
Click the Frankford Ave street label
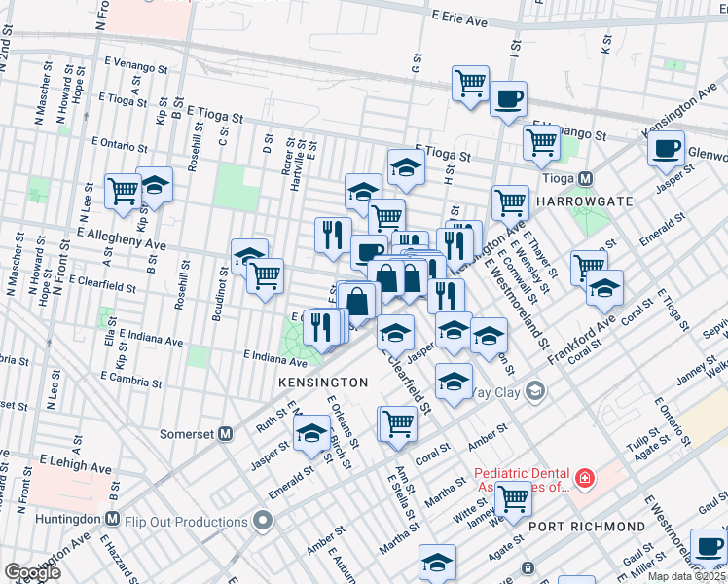pos(581,340)
